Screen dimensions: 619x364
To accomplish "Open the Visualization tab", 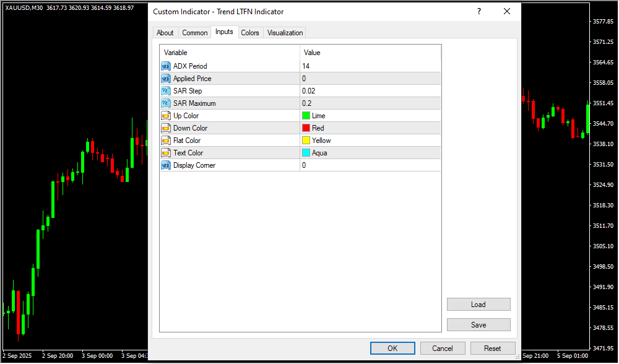I will pyautogui.click(x=285, y=33).
